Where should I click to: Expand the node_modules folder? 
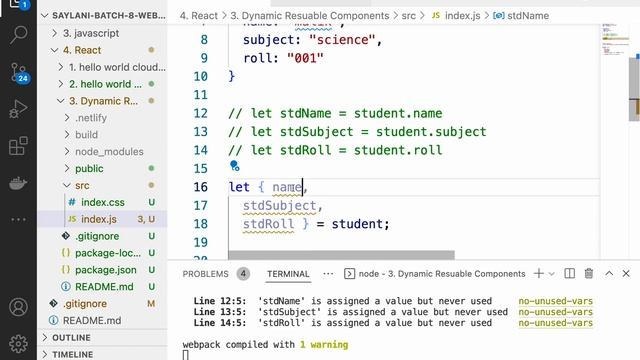point(102,151)
